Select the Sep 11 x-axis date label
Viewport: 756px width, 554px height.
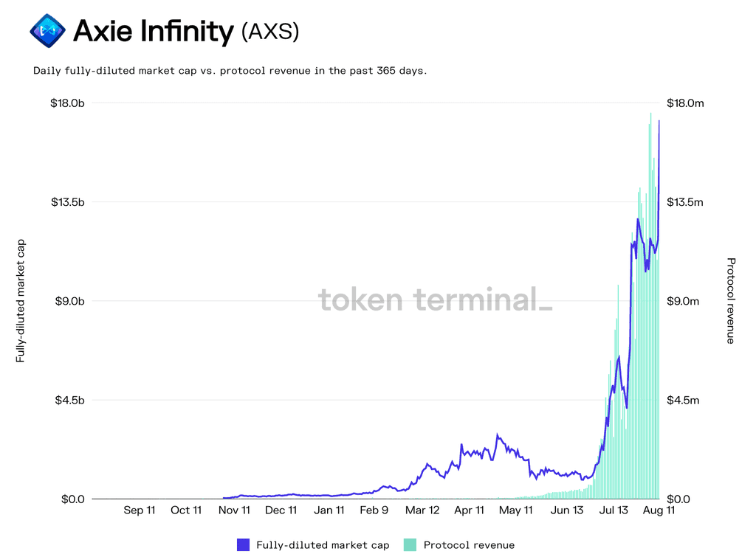[140, 510]
